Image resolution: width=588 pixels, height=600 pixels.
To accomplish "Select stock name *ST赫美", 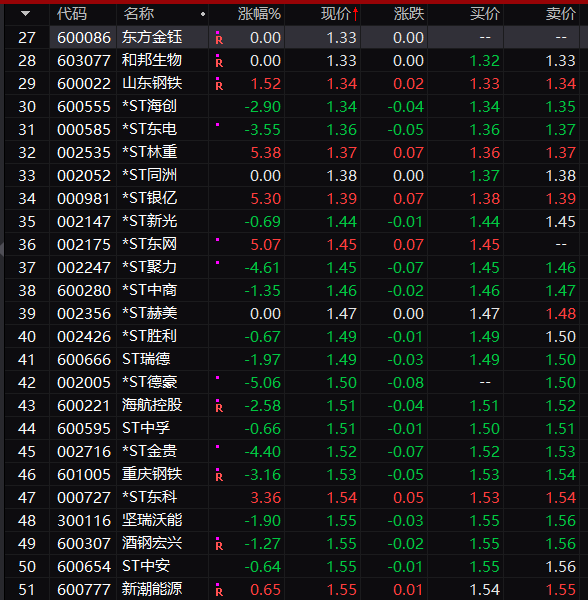I will (149, 313).
